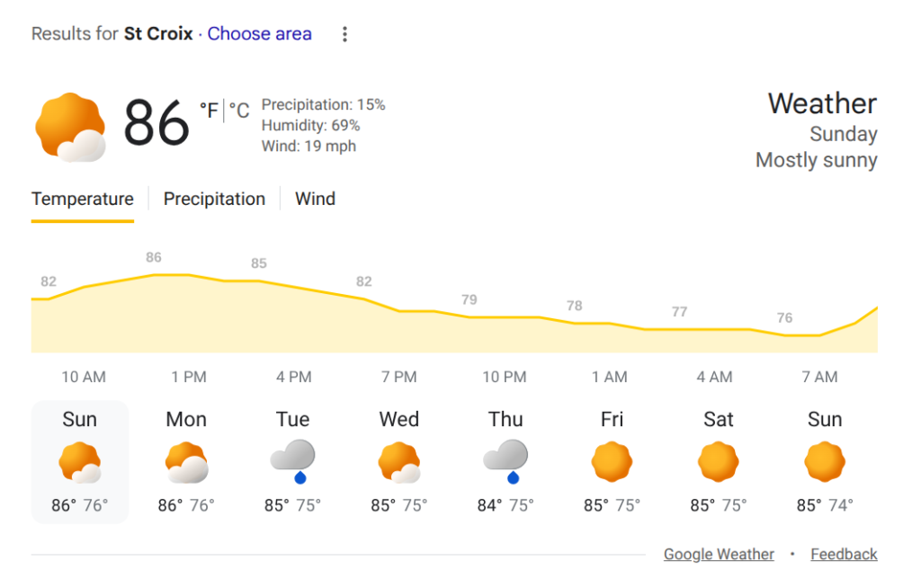Switch to the Precipitation tab
921x588 pixels.
point(214,200)
